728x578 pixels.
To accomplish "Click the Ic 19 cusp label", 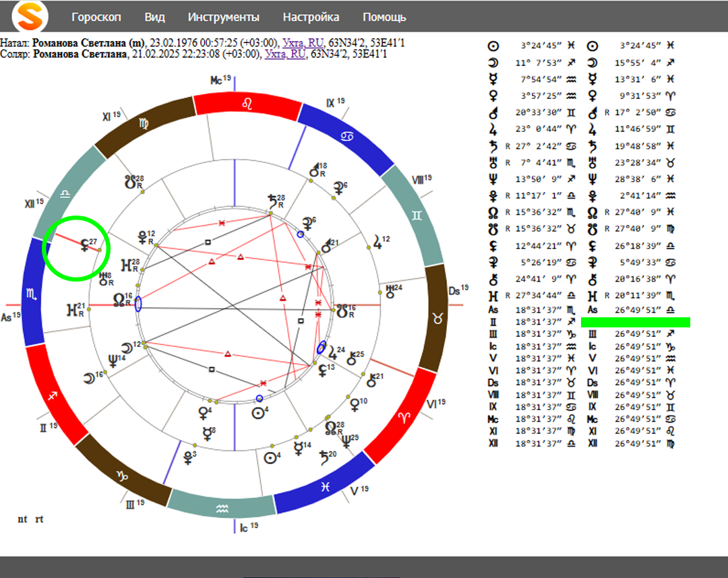I will tap(249, 527).
